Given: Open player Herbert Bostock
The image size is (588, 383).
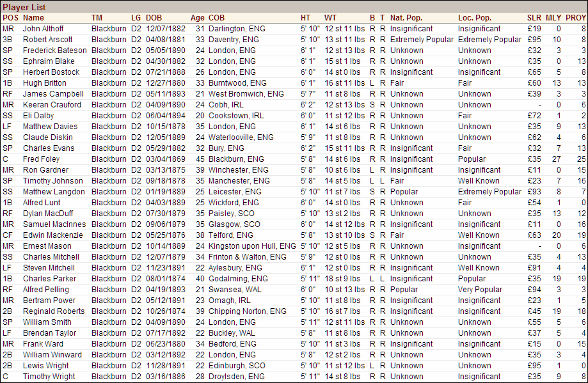Looking at the screenshot, I should 51,72.
